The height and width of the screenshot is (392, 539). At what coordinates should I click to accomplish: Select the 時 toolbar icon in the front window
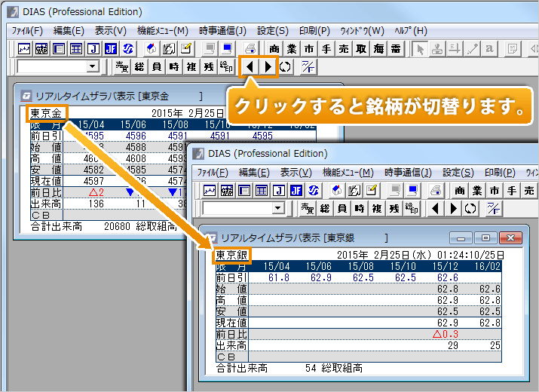coord(358,208)
